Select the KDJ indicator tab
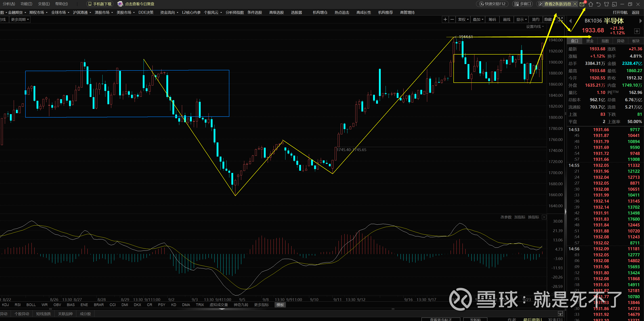The height and width of the screenshot is (321, 644). 5,305
